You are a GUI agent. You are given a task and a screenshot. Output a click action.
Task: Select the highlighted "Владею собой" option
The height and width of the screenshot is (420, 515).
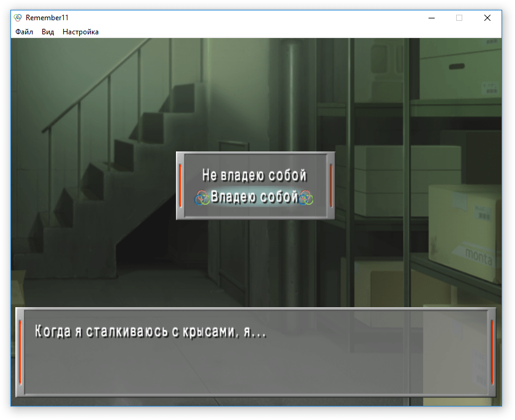[254, 197]
